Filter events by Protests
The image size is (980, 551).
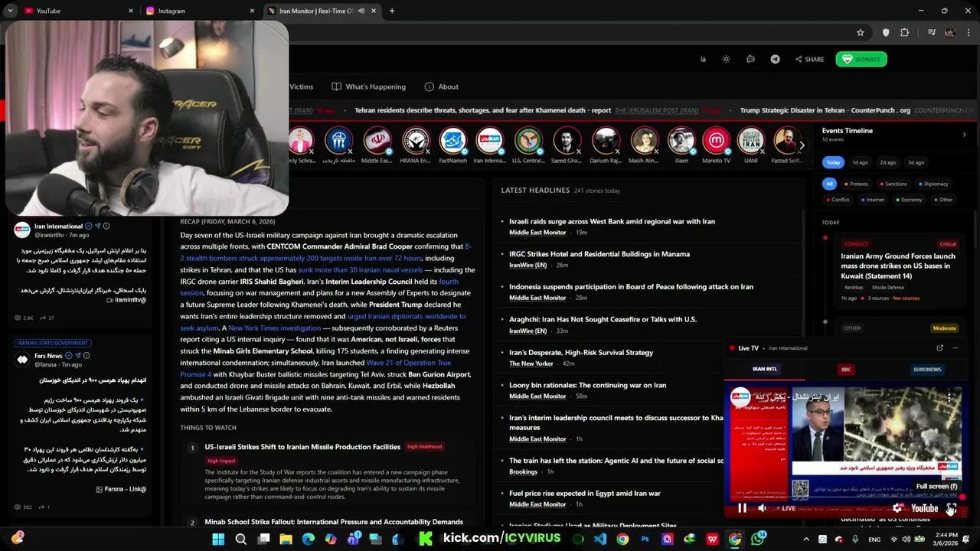(856, 184)
